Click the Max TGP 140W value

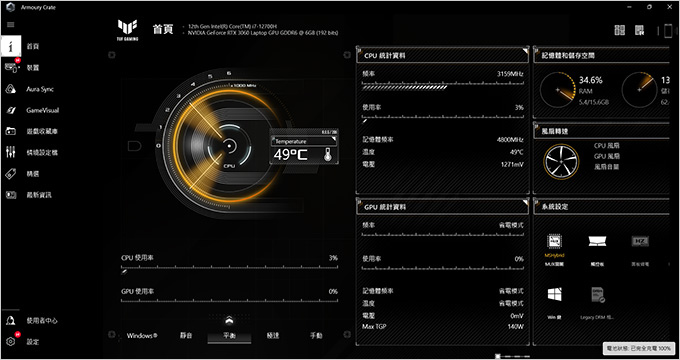pos(516,326)
